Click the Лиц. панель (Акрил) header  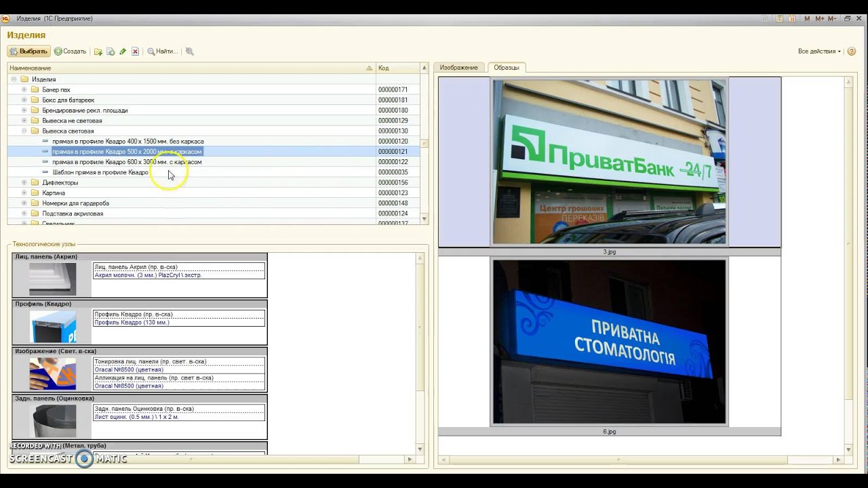click(x=139, y=257)
